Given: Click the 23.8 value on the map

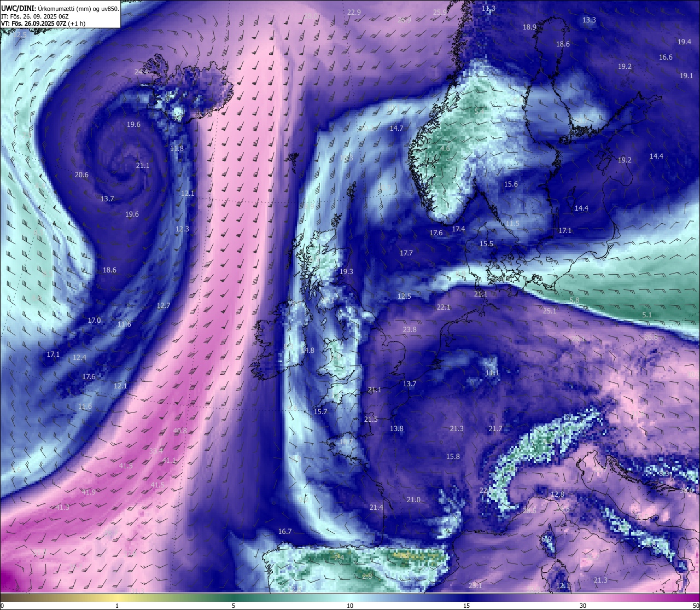Looking at the screenshot, I should point(410,329).
